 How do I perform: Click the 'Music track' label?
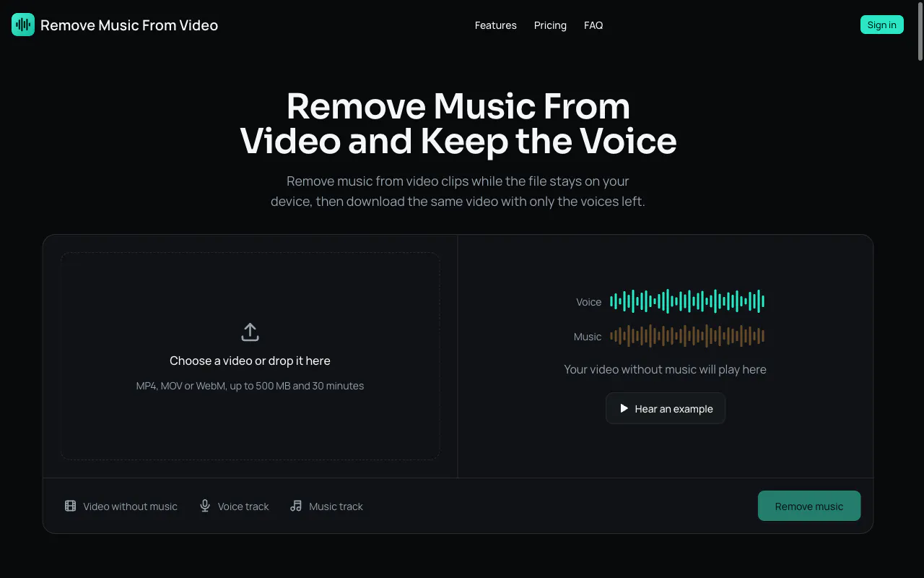(336, 506)
